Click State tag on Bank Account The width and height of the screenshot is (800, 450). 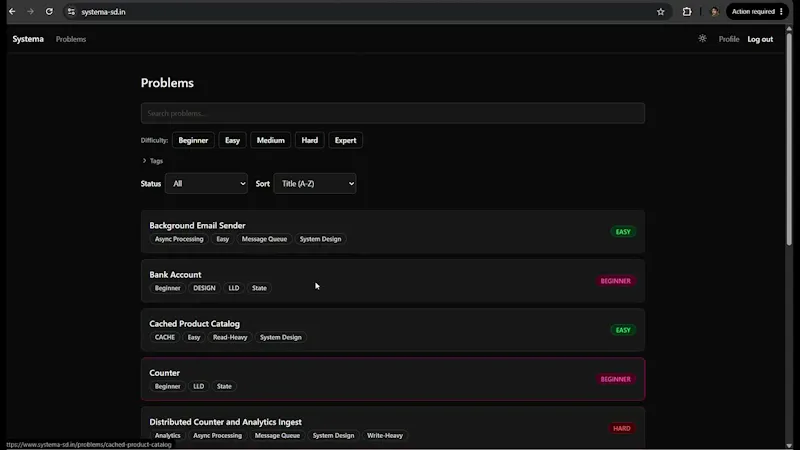(x=259, y=288)
